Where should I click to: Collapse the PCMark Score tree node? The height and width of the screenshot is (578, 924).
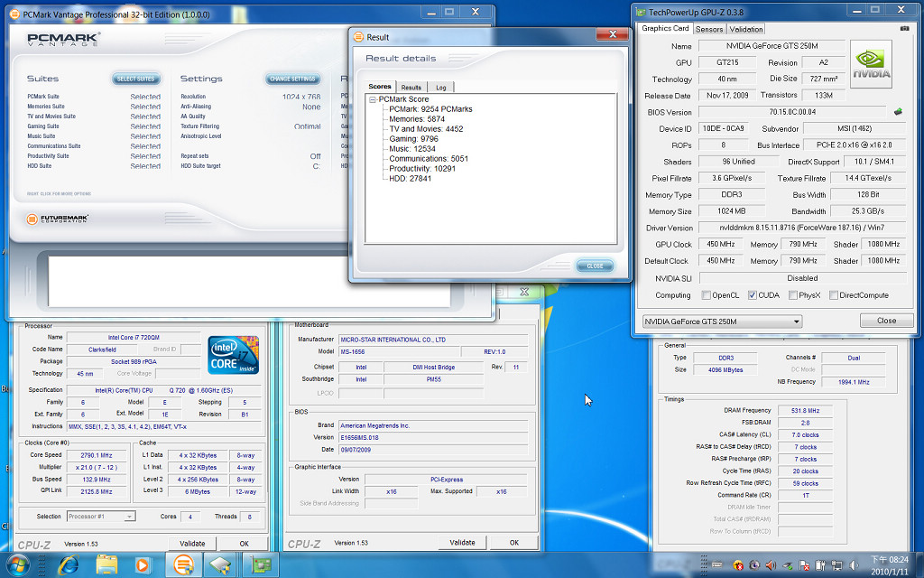373,99
